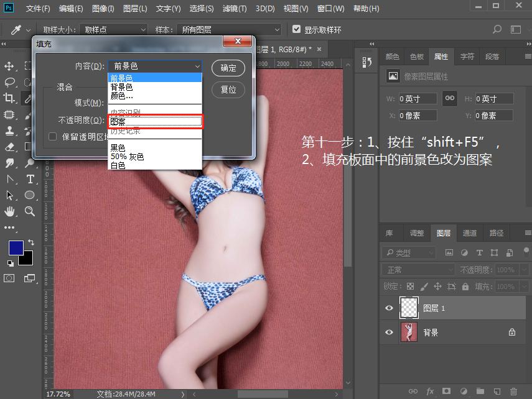Image resolution: width=532 pixels, height=399 pixels.
Task: Open the Add layer style fx menu
Action: click(x=429, y=391)
